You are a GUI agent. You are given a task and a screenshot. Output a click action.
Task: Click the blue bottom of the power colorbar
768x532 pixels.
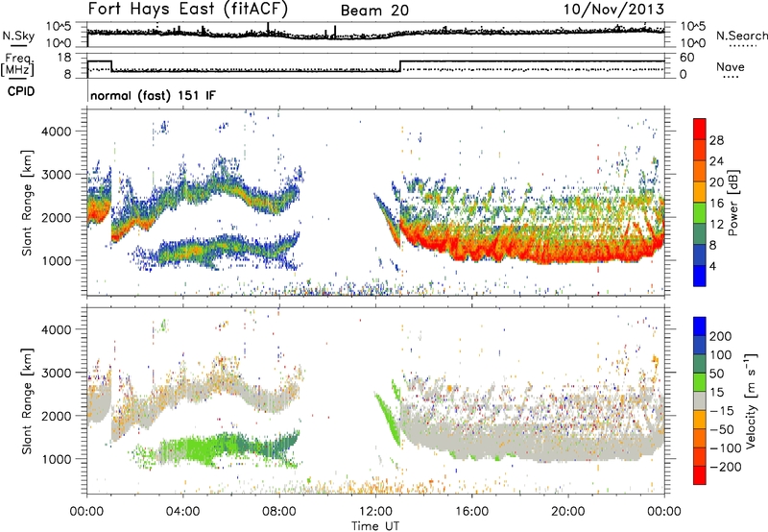[700, 276]
